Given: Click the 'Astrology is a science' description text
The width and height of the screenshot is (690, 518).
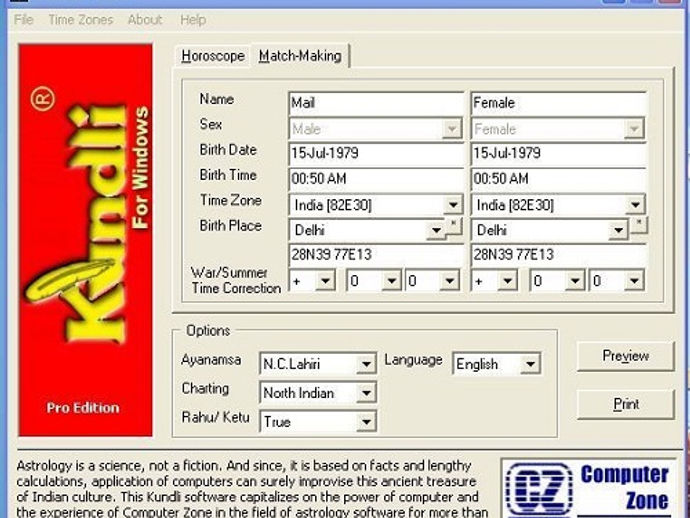Looking at the screenshot, I should click(253, 489).
